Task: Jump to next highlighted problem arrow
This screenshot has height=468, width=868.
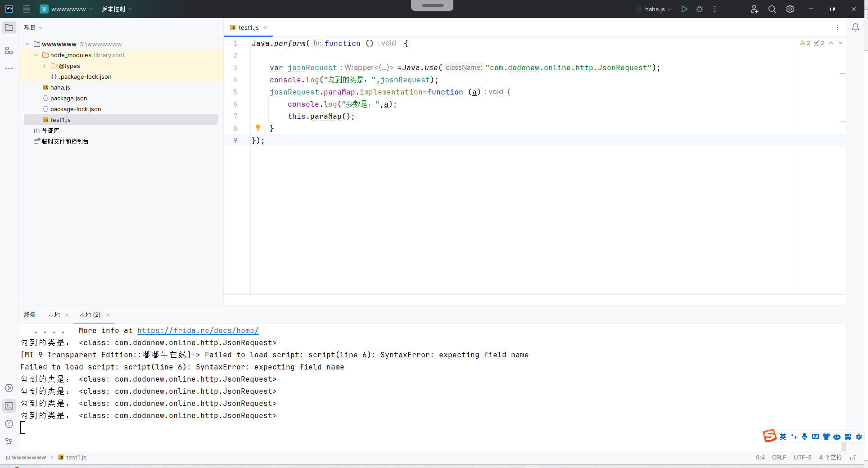Action: [x=840, y=43]
